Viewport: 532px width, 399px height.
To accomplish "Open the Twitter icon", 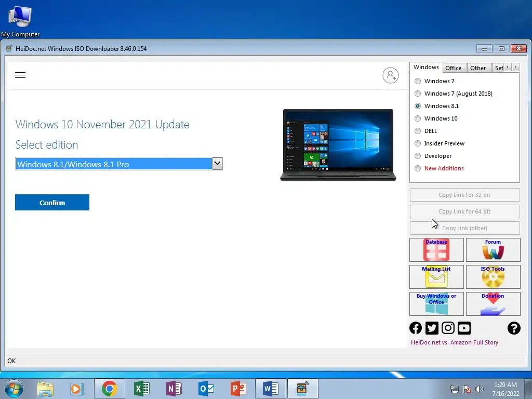I will point(432,328).
